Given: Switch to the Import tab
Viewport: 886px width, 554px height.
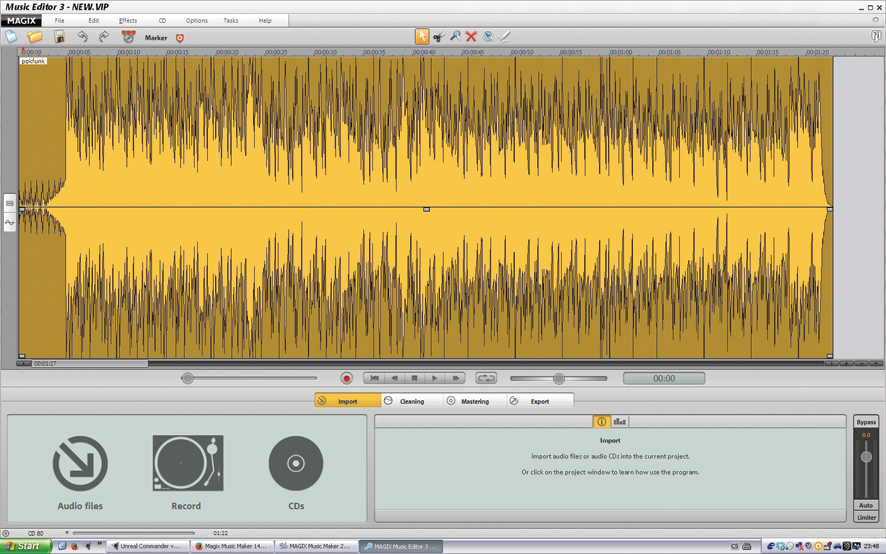Looking at the screenshot, I should pyautogui.click(x=348, y=401).
